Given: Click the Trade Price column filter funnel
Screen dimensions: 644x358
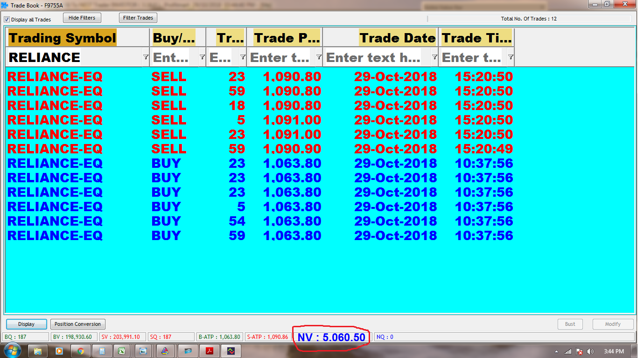Looking at the screenshot, I should tap(319, 57).
